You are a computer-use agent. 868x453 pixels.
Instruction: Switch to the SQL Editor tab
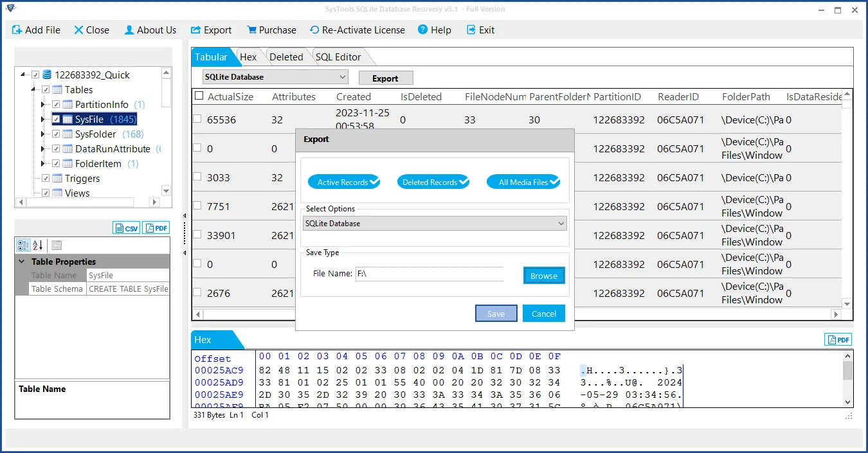coord(338,57)
